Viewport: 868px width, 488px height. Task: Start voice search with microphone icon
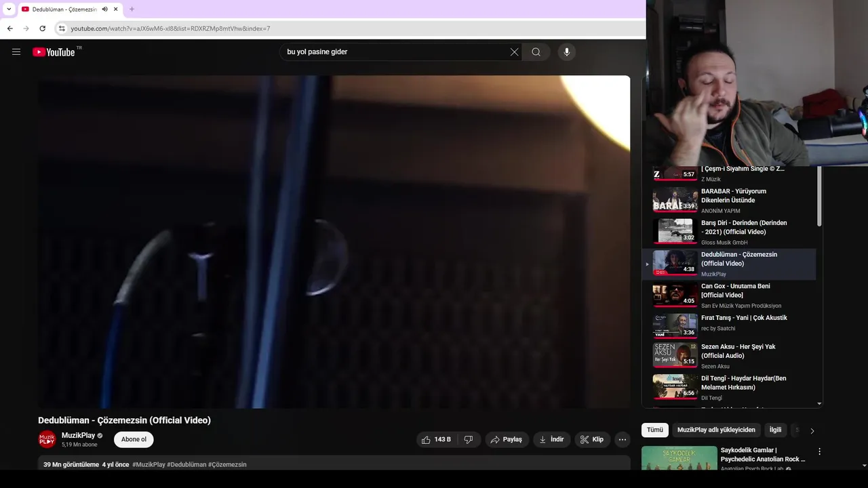[x=567, y=52]
